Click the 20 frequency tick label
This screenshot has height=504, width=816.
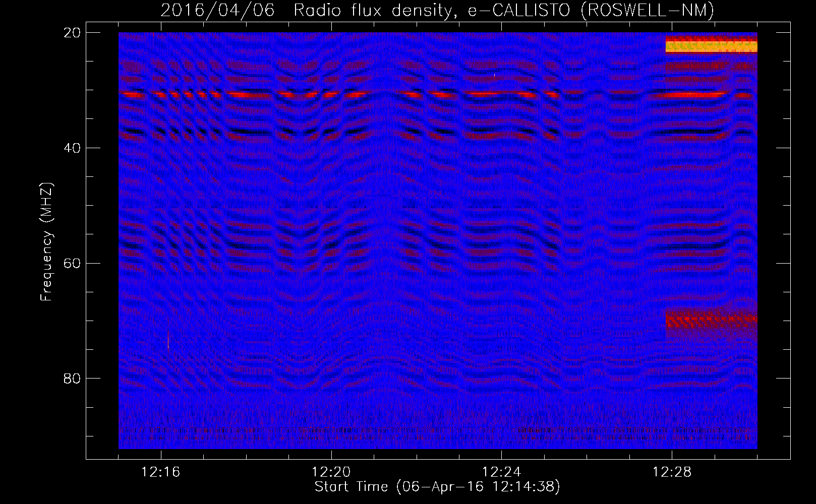pyautogui.click(x=73, y=33)
